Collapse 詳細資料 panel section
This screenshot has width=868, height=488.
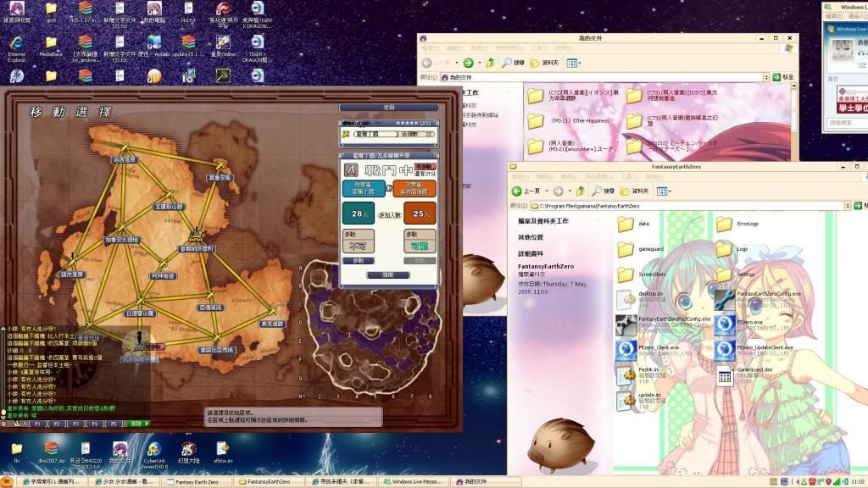(x=531, y=254)
